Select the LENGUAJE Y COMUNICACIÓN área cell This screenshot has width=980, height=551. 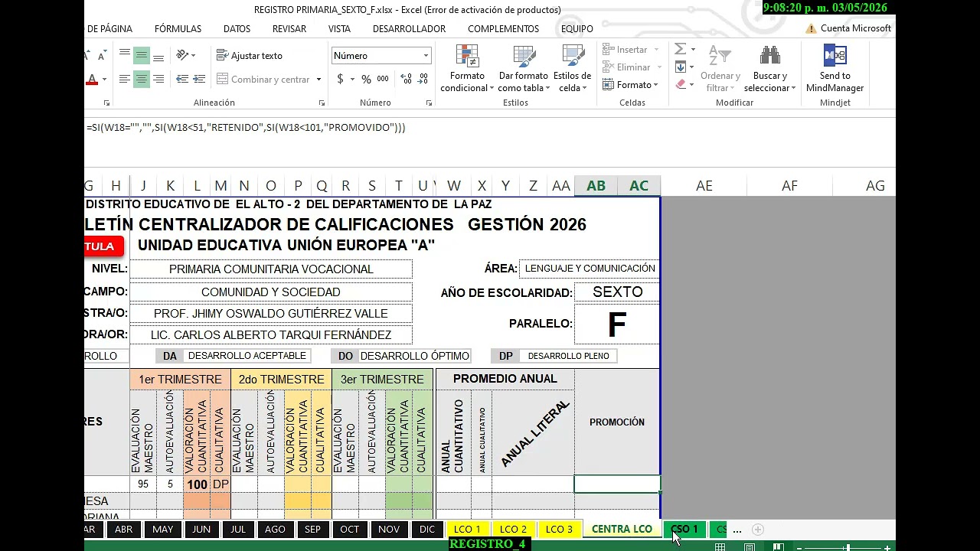(x=590, y=269)
